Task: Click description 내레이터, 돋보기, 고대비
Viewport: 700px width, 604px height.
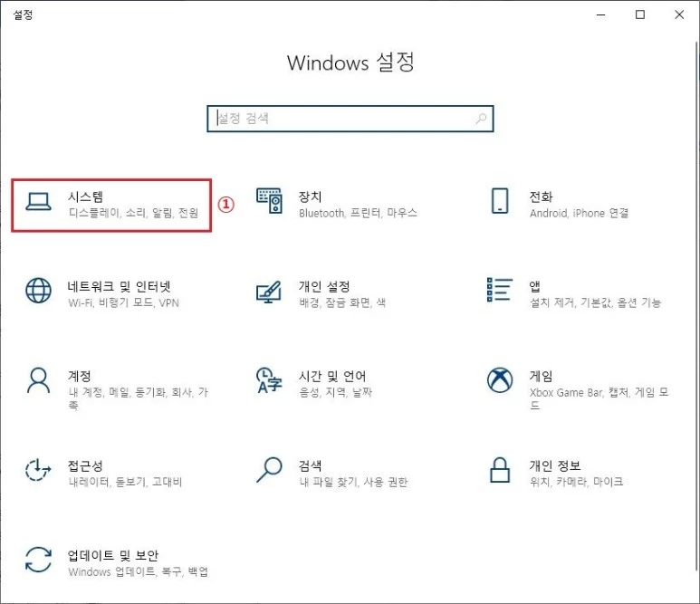Action: [x=126, y=482]
